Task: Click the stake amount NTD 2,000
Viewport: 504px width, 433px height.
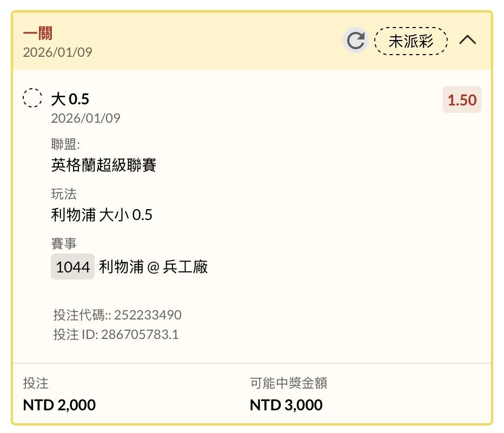Action: pos(59,404)
